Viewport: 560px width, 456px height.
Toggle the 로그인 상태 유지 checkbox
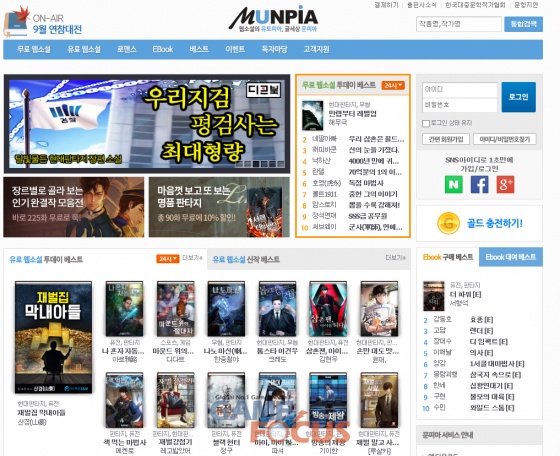pyautogui.click(x=426, y=124)
